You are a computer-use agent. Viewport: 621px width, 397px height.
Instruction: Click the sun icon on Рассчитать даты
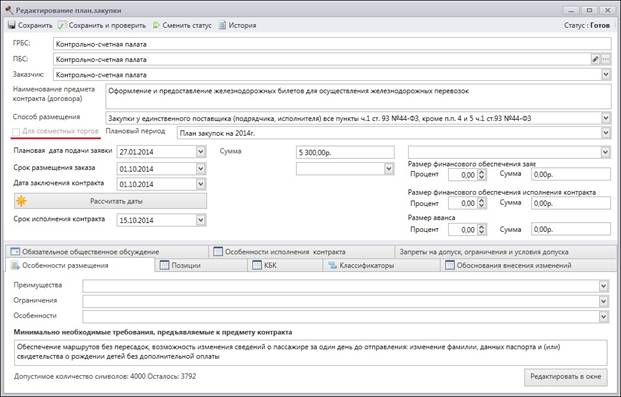[x=21, y=201]
